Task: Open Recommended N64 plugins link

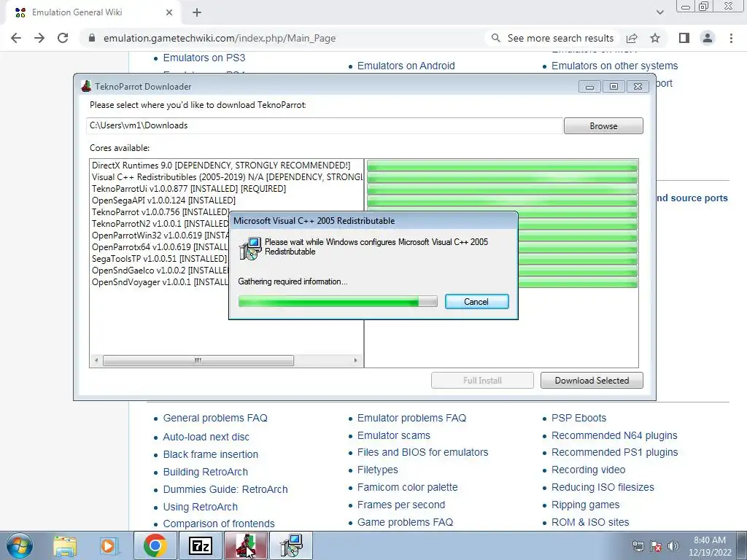Action: tap(614, 435)
